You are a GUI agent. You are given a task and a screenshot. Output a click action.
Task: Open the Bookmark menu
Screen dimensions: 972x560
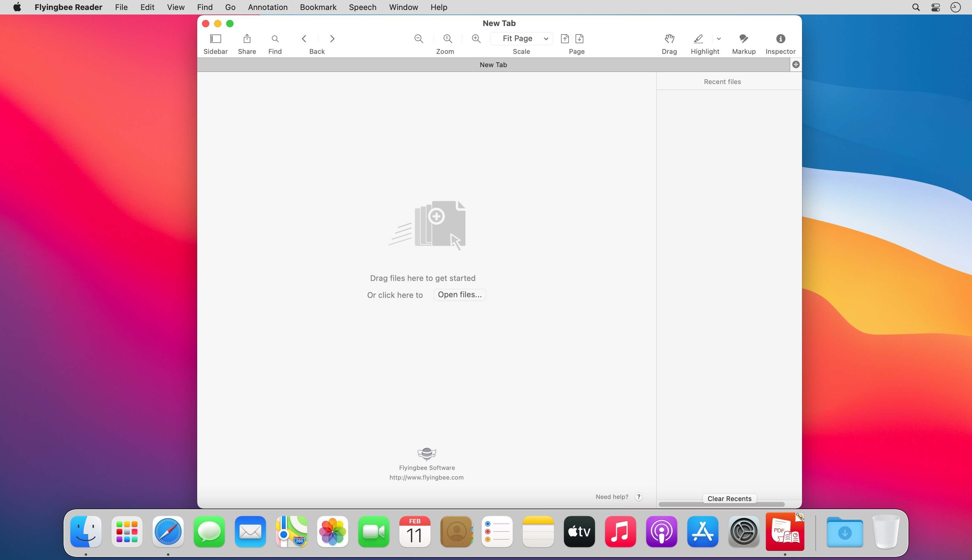coord(318,7)
